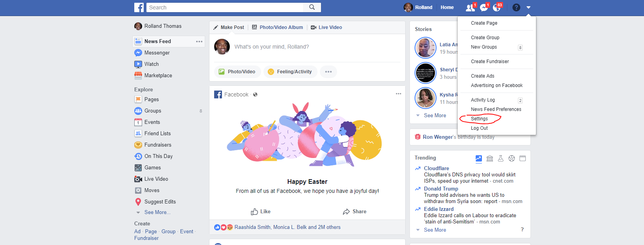Collapse the account dropdown arrow

pyautogui.click(x=529, y=7)
